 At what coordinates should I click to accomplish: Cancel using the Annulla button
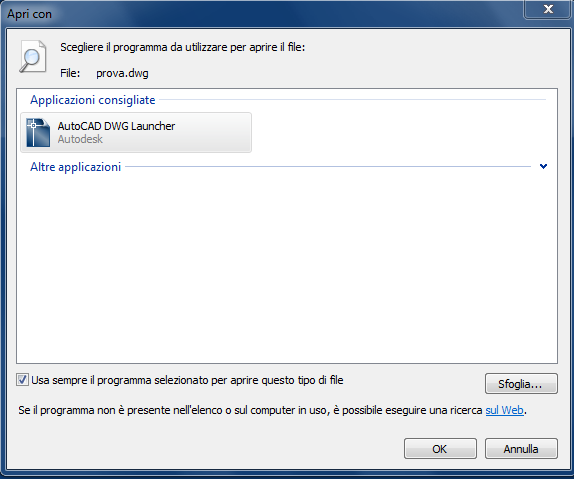pos(521,449)
